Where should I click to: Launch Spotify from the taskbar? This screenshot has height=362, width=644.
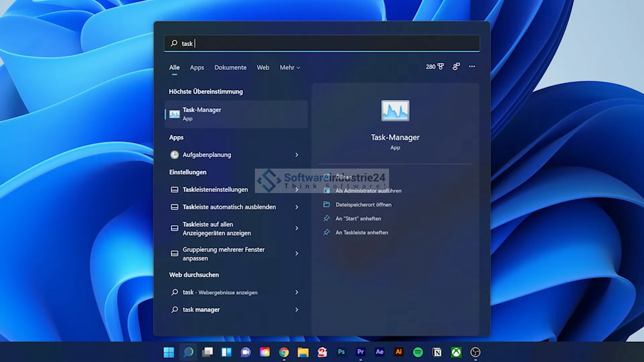point(418,352)
